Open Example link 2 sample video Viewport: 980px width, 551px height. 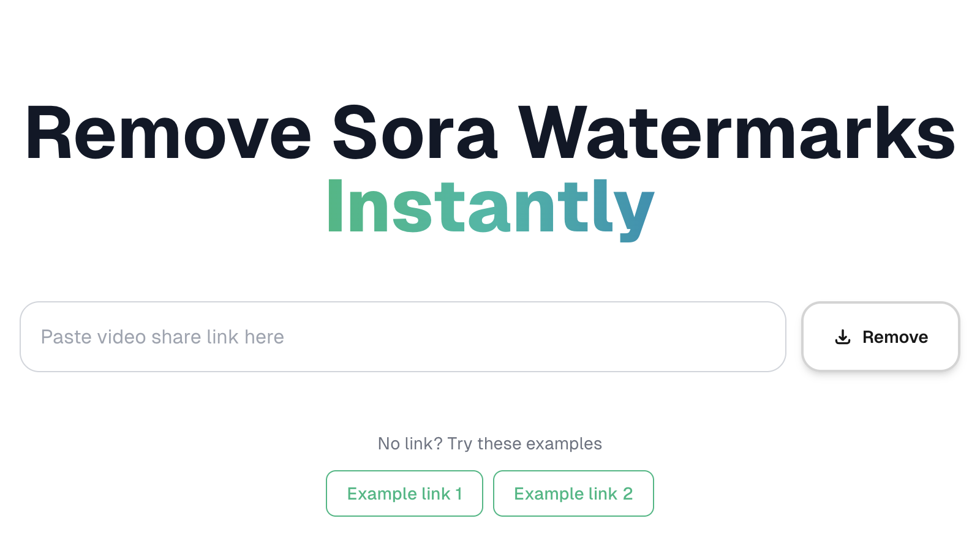point(573,493)
